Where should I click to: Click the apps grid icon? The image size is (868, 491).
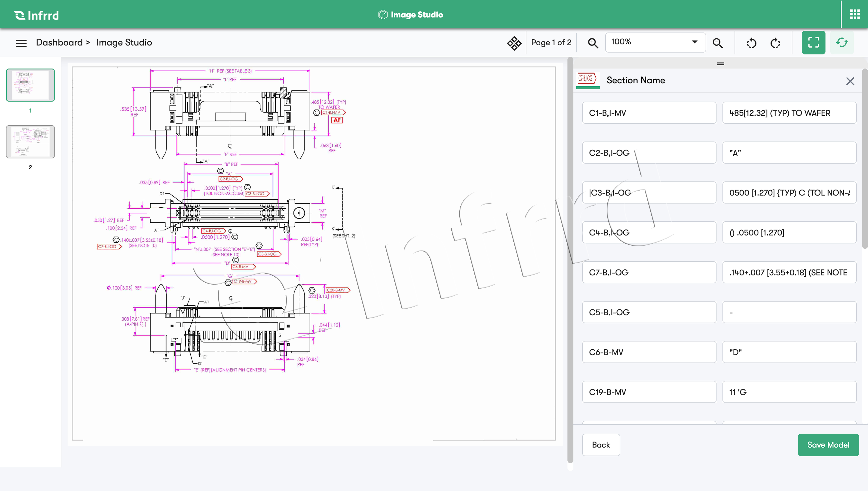855,14
